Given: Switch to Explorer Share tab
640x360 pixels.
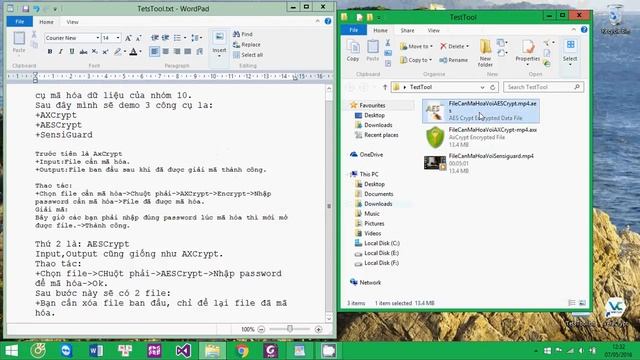Looking at the screenshot, I should (407, 31).
